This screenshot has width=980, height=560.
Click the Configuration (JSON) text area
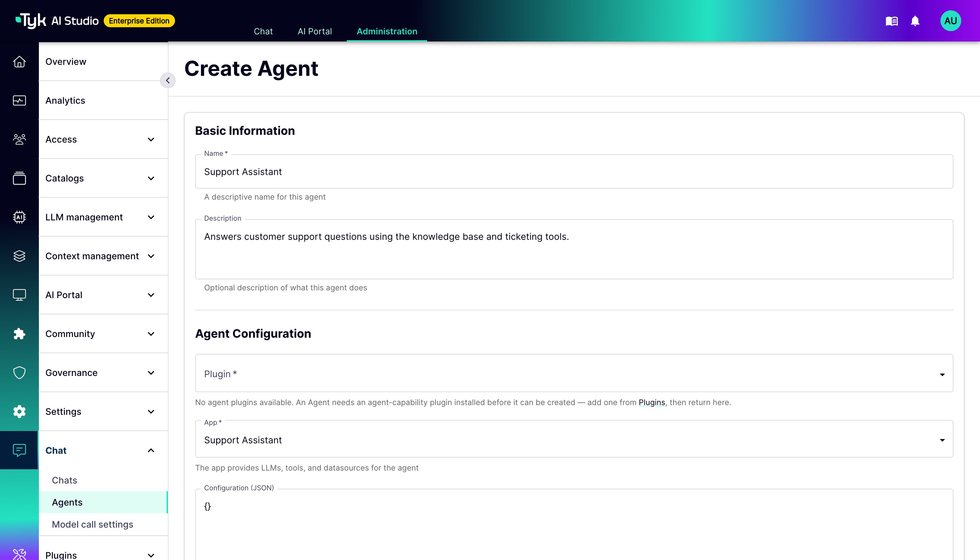click(x=574, y=525)
